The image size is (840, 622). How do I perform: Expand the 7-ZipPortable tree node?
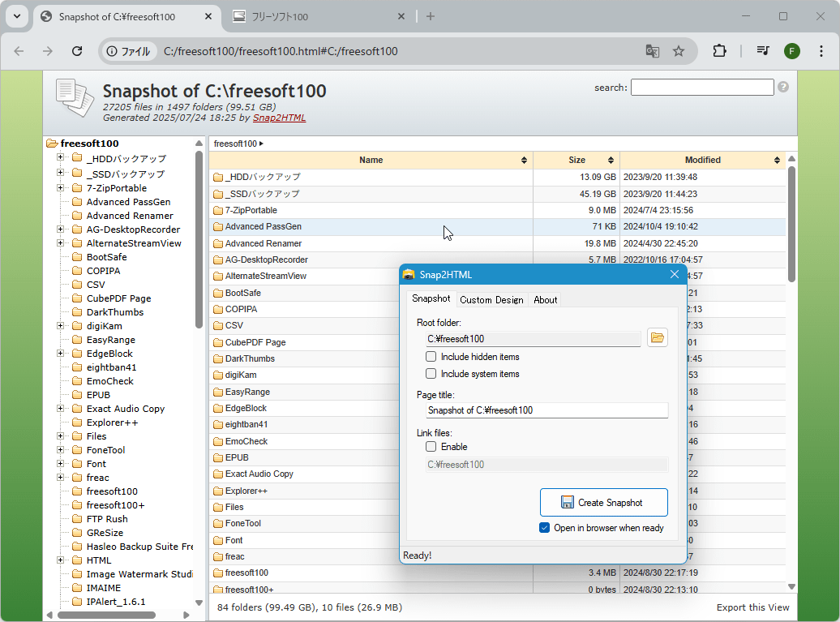pos(61,188)
